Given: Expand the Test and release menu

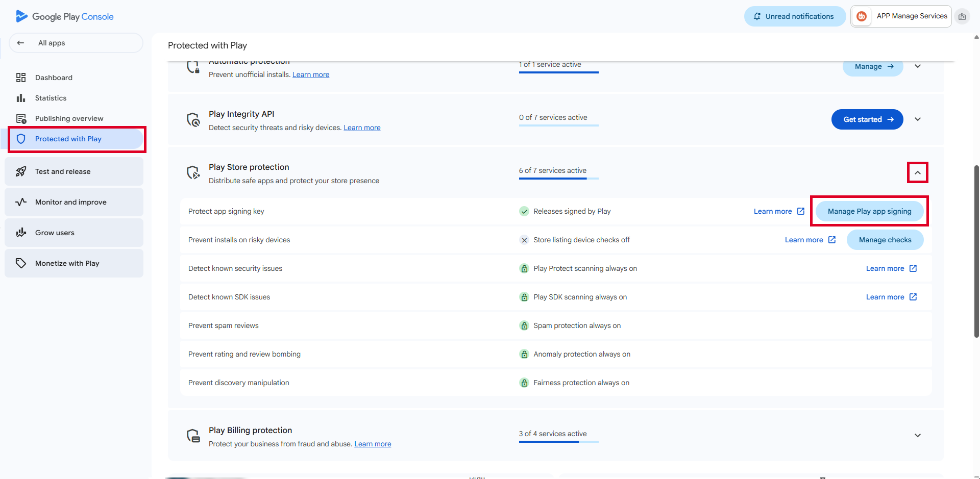Looking at the screenshot, I should [x=74, y=171].
